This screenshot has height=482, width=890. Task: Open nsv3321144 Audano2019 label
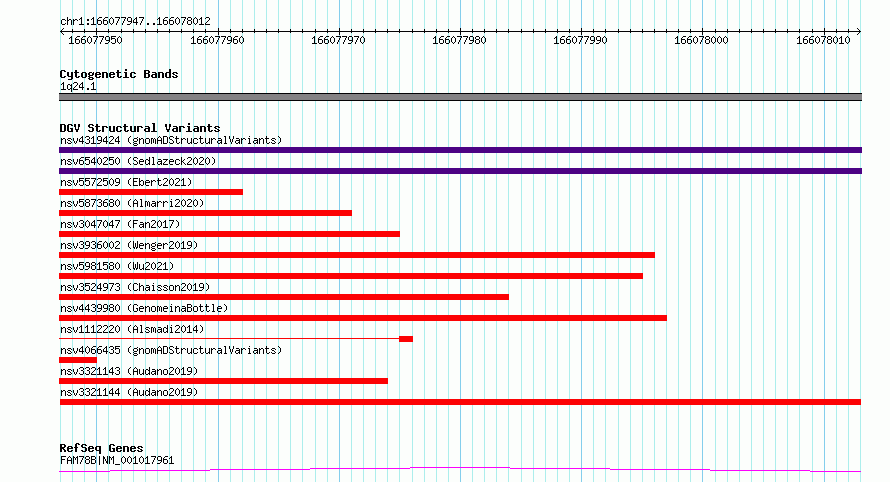tap(129, 392)
